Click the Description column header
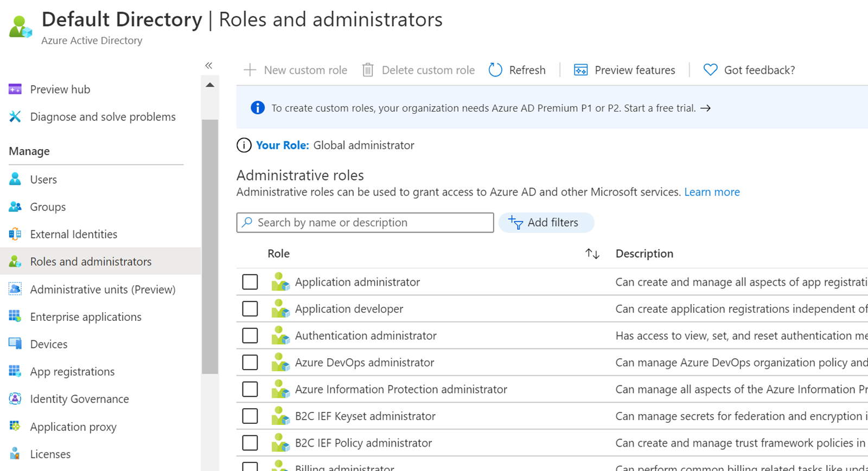 point(644,254)
